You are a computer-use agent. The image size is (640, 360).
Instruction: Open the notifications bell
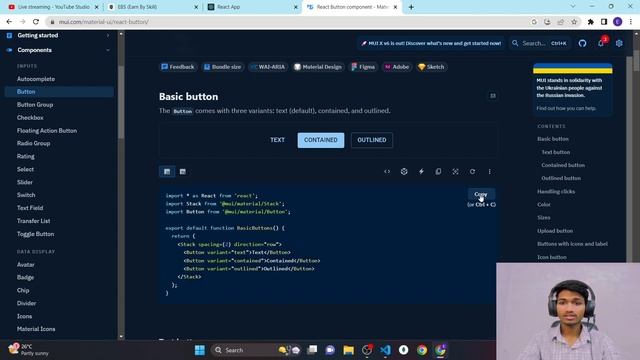(x=601, y=43)
